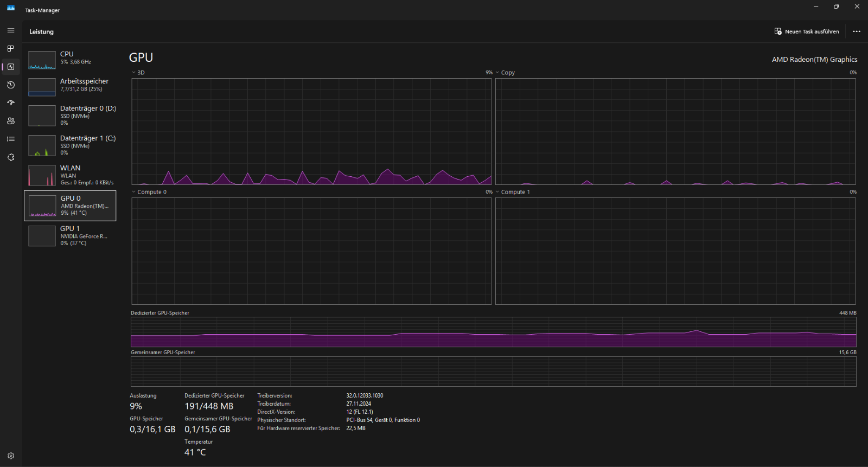The height and width of the screenshot is (467, 868).
Task: Click the Task-Manager app icon in title bar
Action: click(11, 8)
